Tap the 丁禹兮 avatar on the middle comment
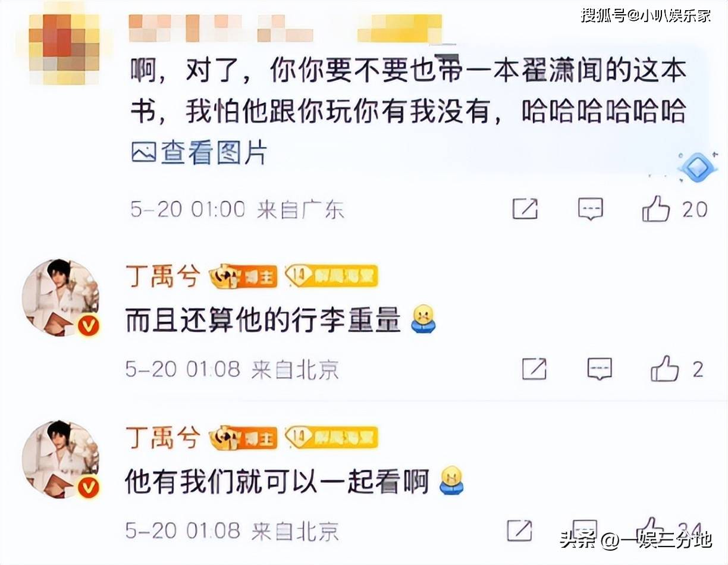728x565 pixels. click(60, 298)
